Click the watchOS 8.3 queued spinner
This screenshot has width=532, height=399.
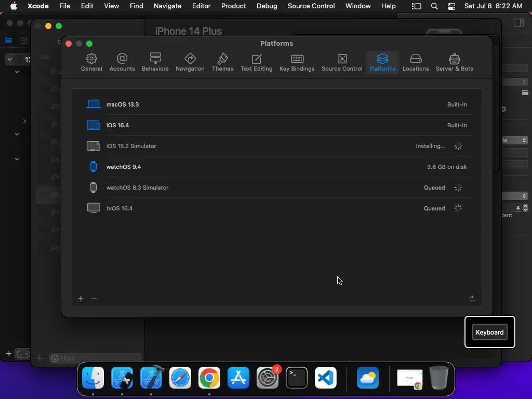pos(458,188)
